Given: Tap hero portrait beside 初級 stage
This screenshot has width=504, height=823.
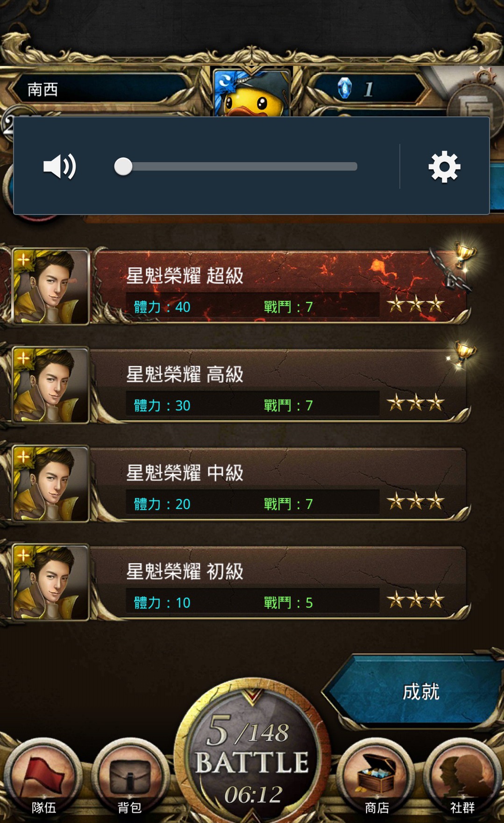Looking at the screenshot, I should point(50,582).
